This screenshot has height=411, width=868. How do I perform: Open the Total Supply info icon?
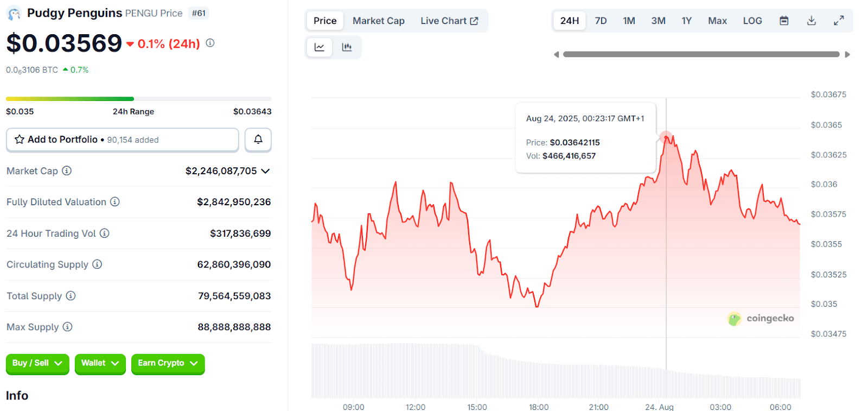(71, 295)
